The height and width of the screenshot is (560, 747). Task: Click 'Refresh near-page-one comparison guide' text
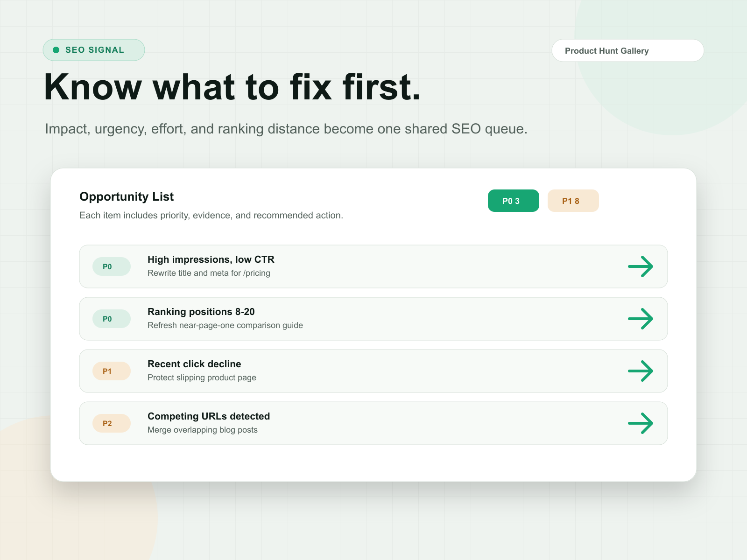point(225,325)
